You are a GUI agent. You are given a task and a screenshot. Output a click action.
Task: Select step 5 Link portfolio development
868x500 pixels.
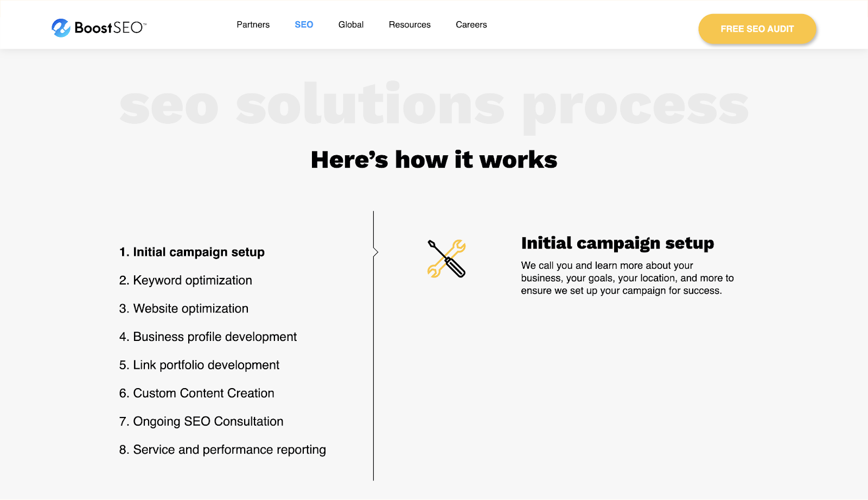point(199,365)
